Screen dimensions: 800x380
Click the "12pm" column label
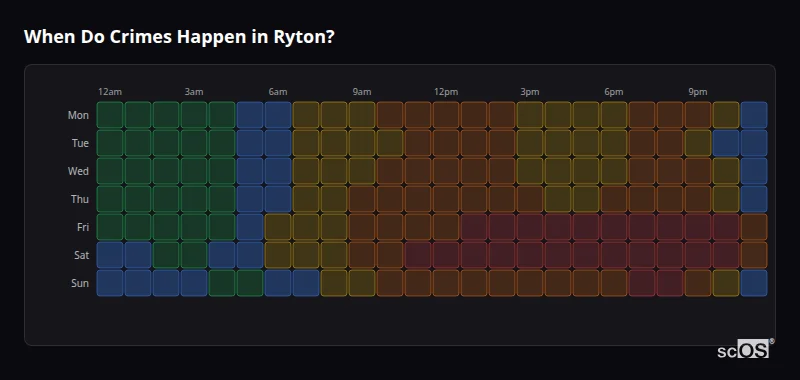[x=446, y=92]
